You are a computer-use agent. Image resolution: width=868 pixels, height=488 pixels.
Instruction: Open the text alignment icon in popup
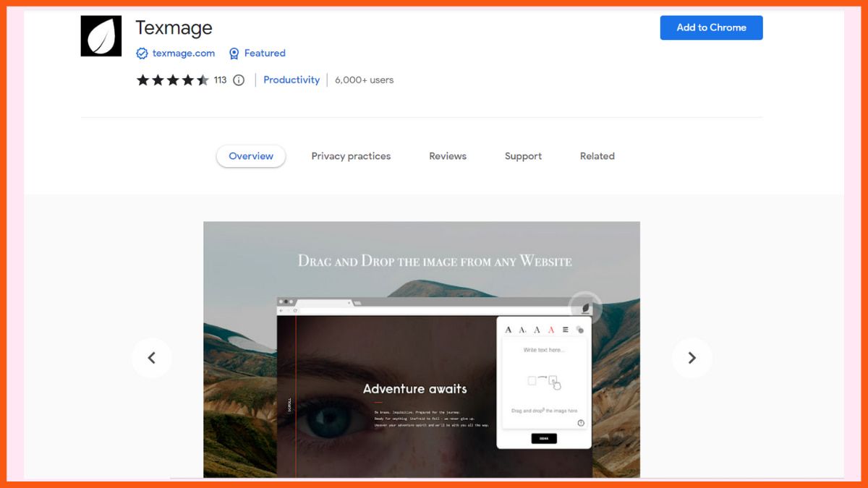pyautogui.click(x=564, y=330)
